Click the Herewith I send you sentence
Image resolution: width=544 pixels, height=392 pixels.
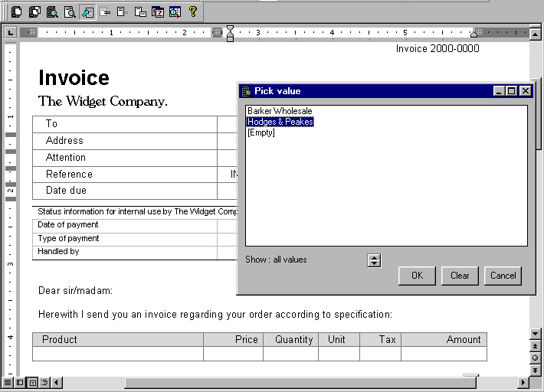(215, 315)
